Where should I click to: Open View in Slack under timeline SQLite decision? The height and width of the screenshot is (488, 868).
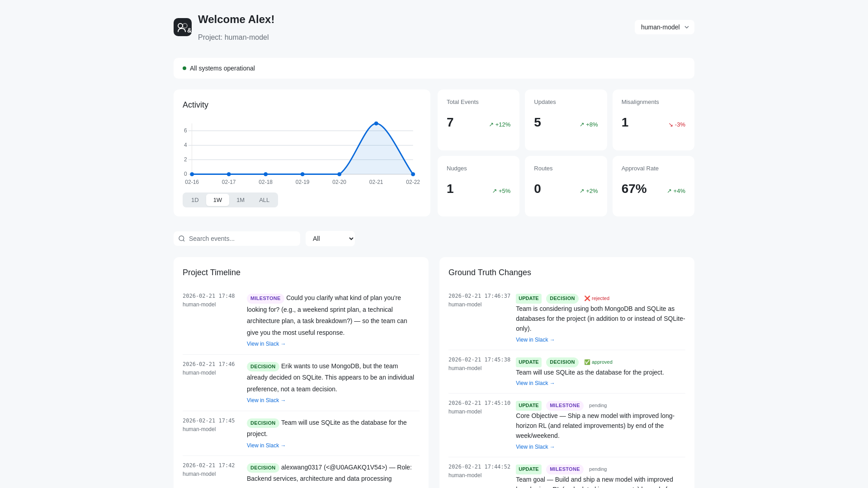coord(266,446)
